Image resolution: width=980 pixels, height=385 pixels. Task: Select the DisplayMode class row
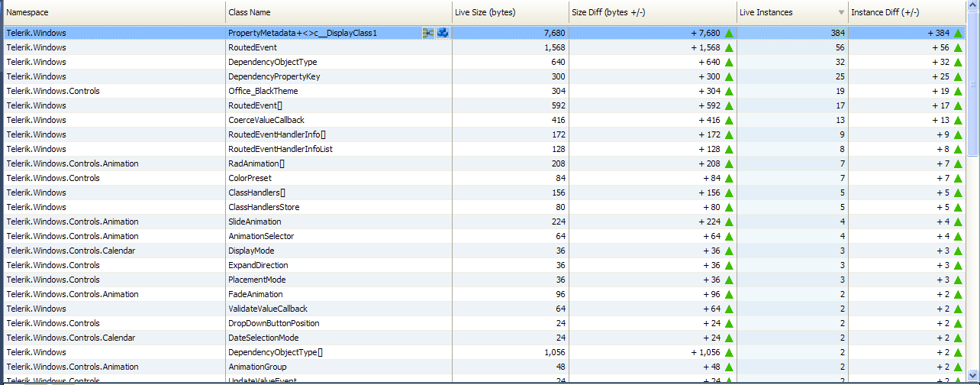tap(484, 251)
